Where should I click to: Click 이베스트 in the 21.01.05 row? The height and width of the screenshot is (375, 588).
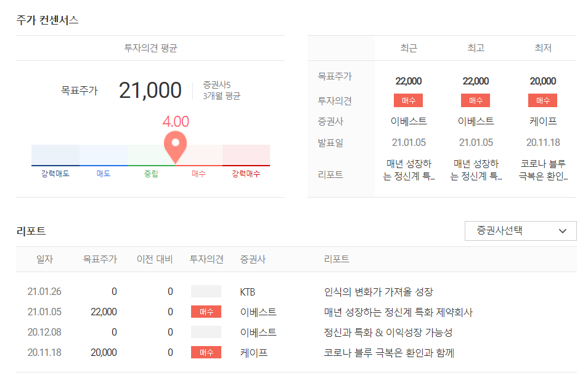click(x=258, y=312)
